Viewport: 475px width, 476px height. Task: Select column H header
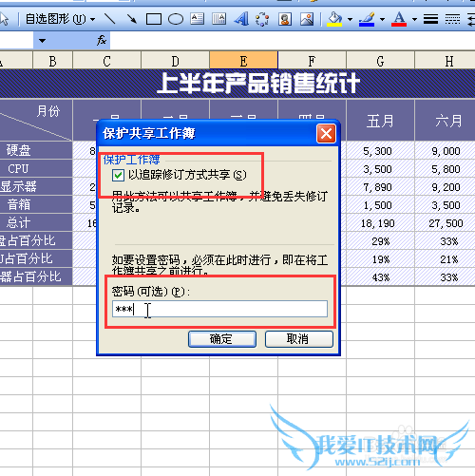tap(445, 61)
